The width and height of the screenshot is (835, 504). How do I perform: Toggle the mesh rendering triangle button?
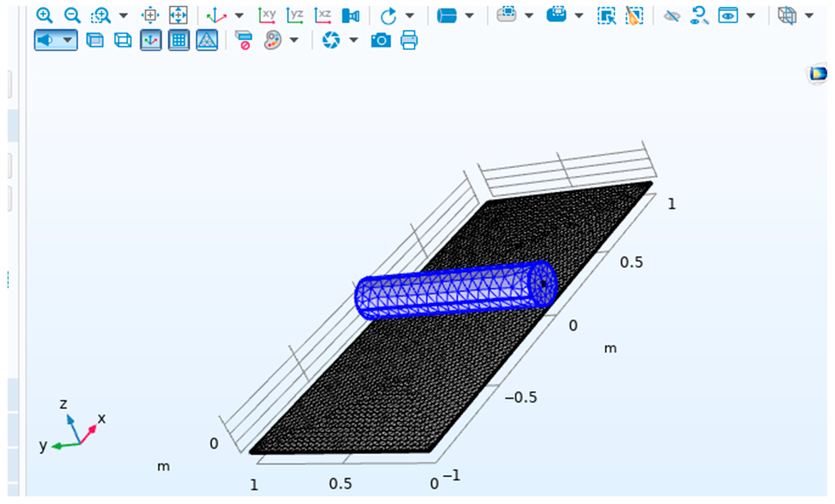coord(207,41)
